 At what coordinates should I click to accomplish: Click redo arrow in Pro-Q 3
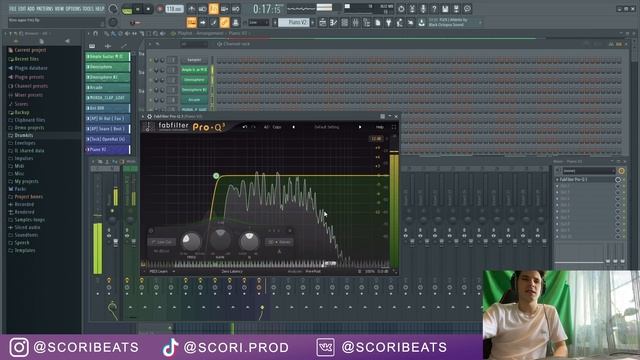pos(253,127)
